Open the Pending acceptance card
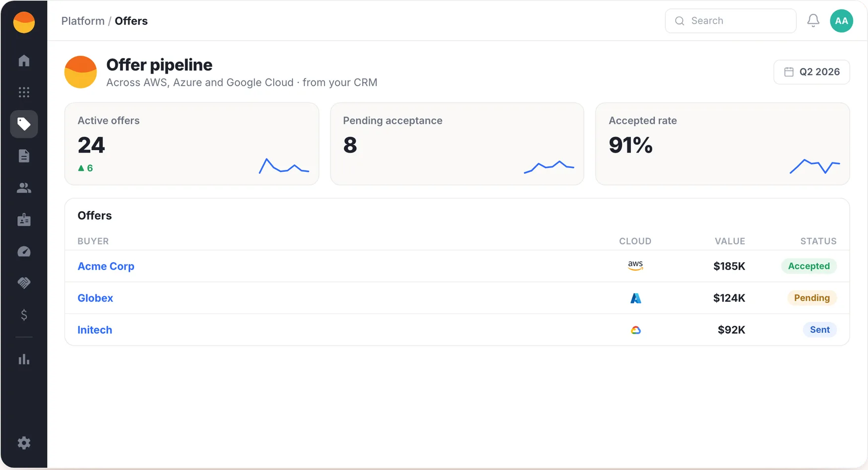 coord(457,144)
